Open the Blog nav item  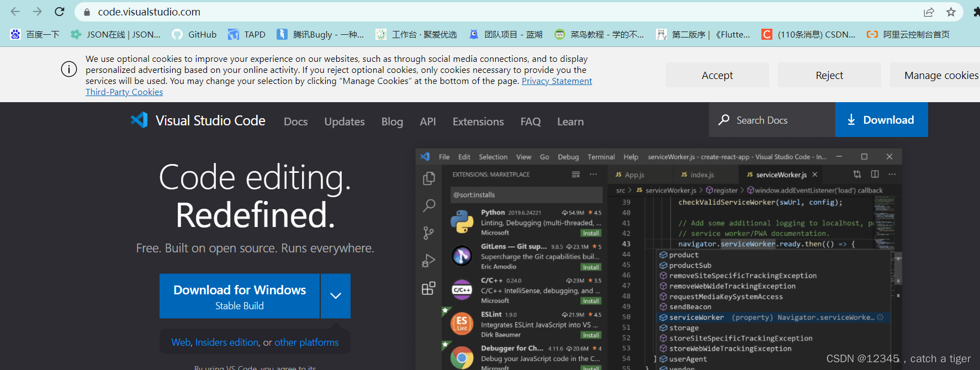[x=392, y=121]
